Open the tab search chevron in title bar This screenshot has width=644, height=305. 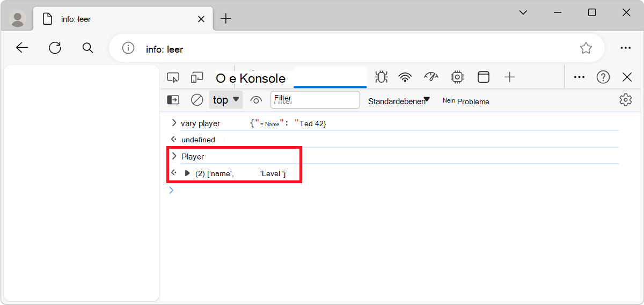(523, 12)
